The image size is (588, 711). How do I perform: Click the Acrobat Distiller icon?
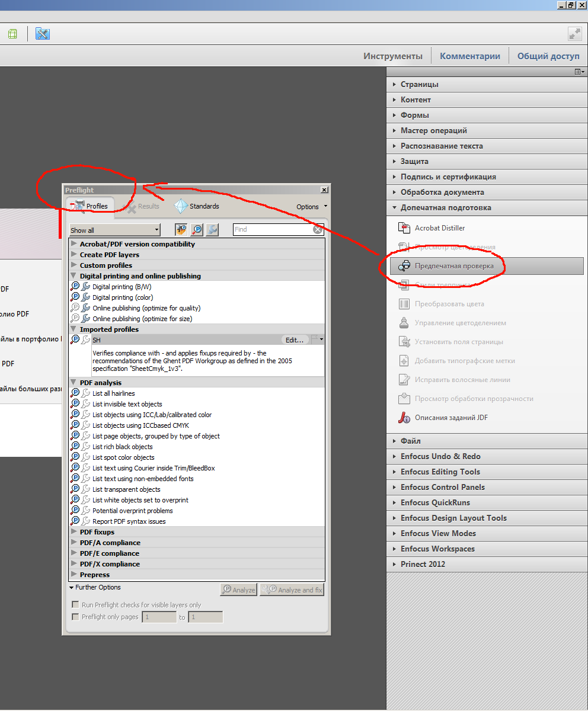tap(404, 228)
